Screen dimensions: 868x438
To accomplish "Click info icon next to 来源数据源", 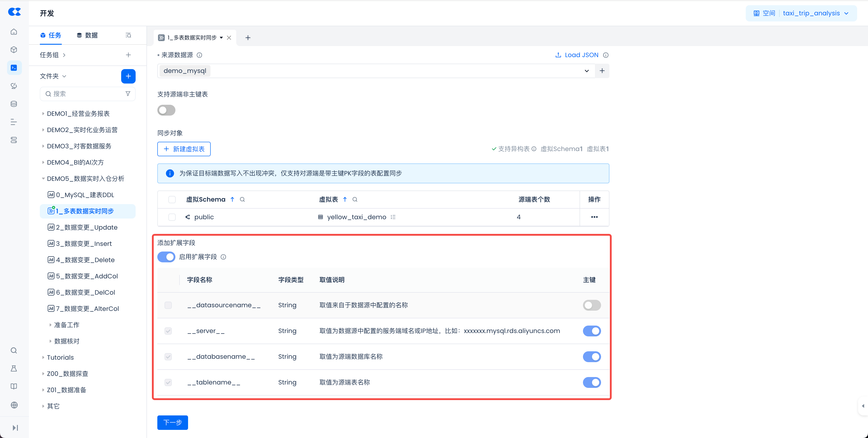I will pyautogui.click(x=199, y=55).
